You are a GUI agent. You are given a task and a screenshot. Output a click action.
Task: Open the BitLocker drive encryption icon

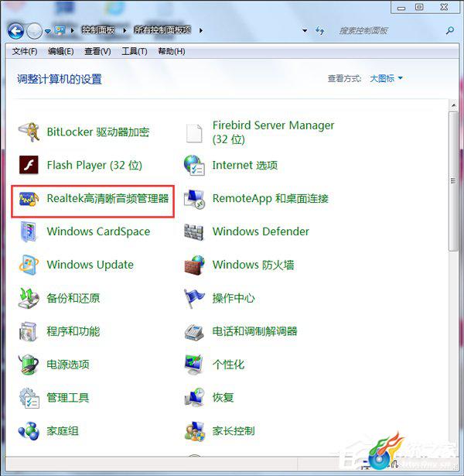(x=29, y=132)
